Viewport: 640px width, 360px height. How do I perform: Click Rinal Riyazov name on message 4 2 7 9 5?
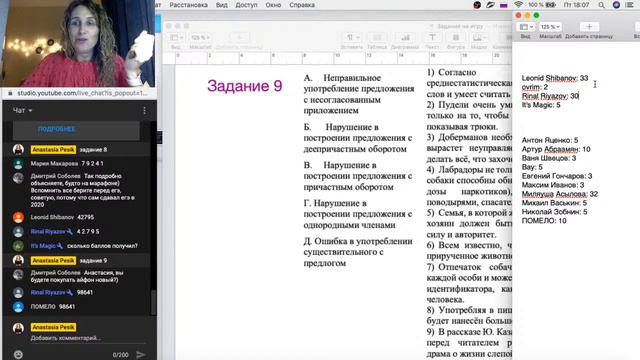[x=48, y=231]
